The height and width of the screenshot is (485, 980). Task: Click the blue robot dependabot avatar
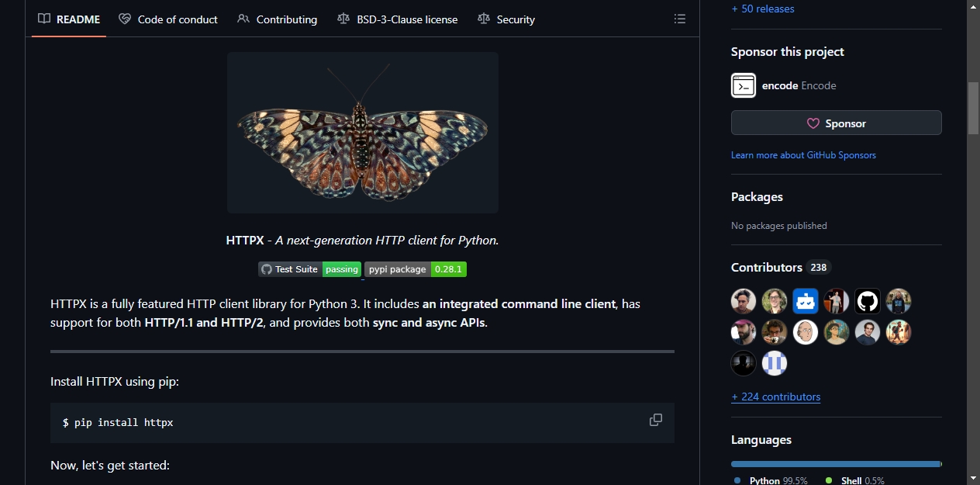806,301
